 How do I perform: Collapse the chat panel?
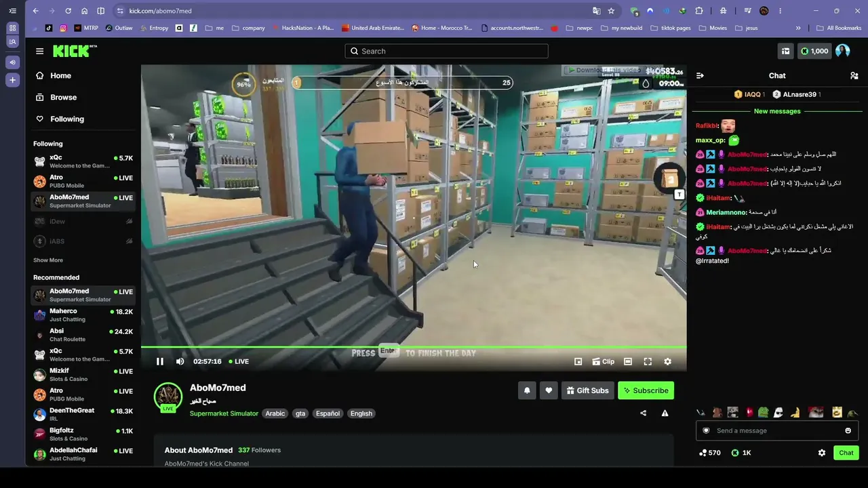700,76
